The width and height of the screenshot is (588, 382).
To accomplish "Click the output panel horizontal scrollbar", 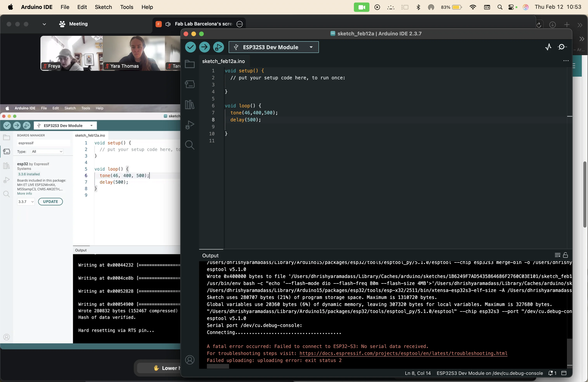I will 218,366.
